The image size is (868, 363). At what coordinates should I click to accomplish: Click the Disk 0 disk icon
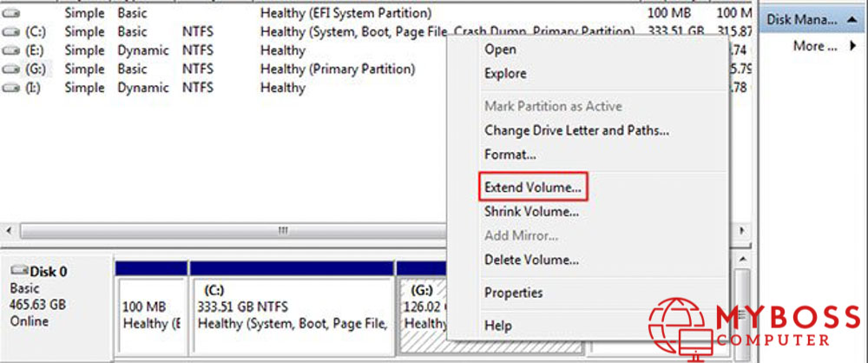[19, 272]
